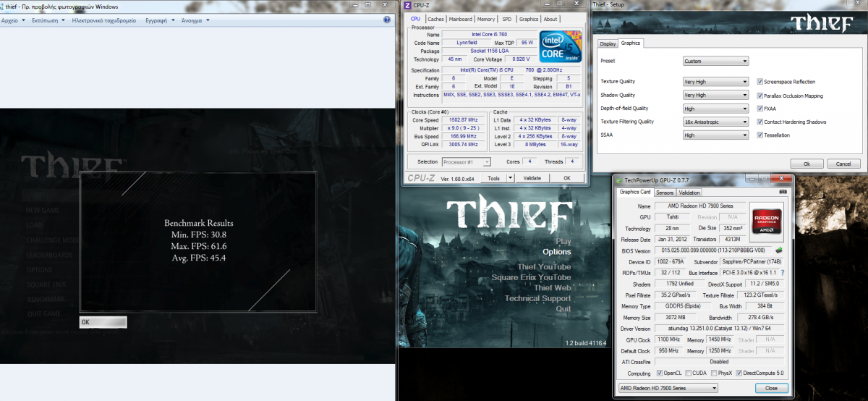Switch to the SPD tab in CPU-Z
The width and height of the screenshot is (868, 401).
[x=506, y=20]
